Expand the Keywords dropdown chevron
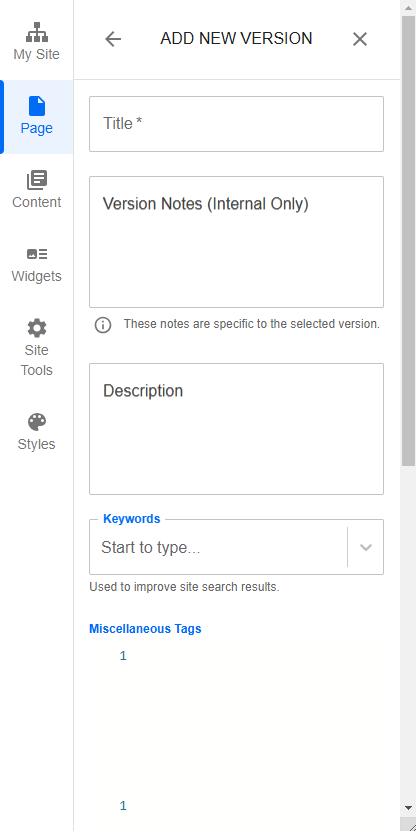 (366, 547)
